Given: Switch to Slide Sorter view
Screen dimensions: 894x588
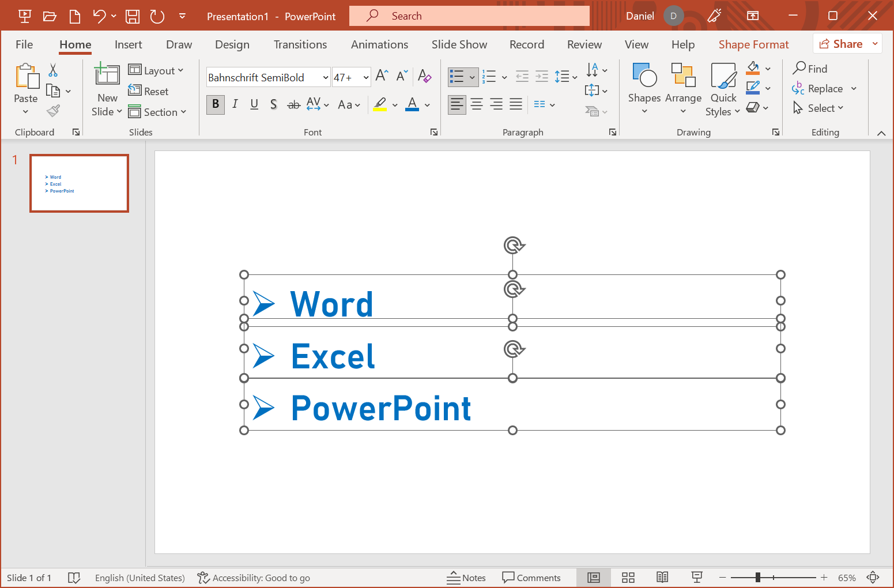Looking at the screenshot, I should pos(628,577).
